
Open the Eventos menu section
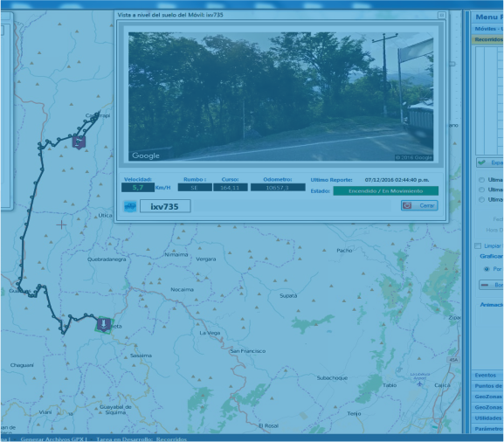click(487, 375)
